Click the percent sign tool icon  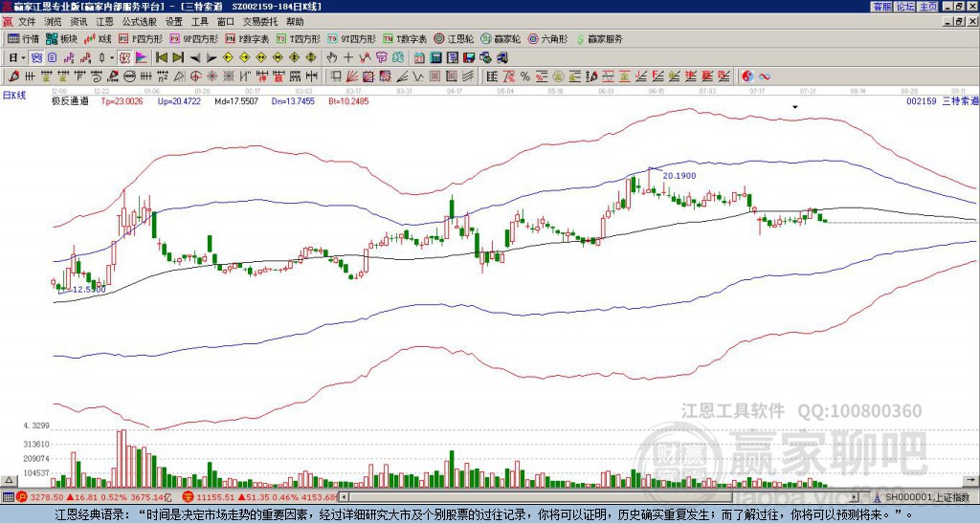tap(525, 76)
